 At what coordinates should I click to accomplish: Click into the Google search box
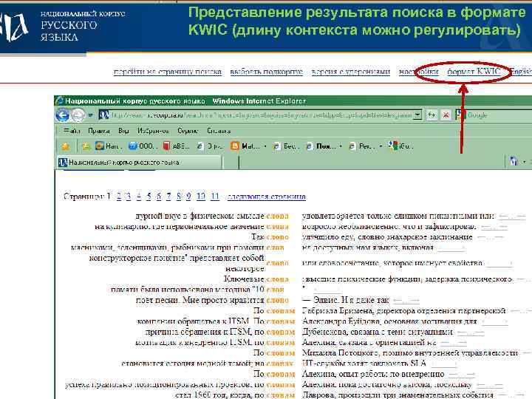pos(499,115)
